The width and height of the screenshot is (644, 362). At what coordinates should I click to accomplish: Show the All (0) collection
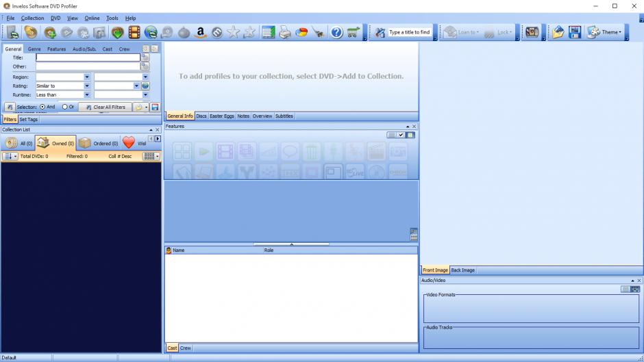pos(18,143)
